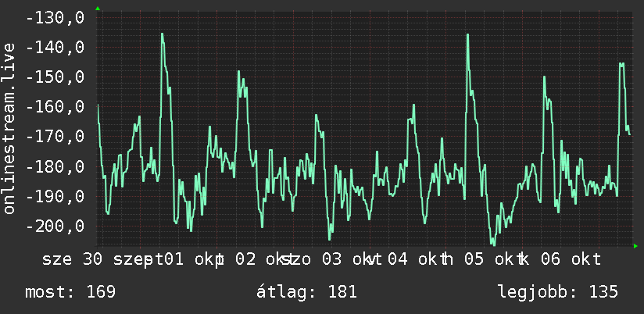
Task: Click the 'sze 30 szept' date label
Action: (x=102, y=260)
